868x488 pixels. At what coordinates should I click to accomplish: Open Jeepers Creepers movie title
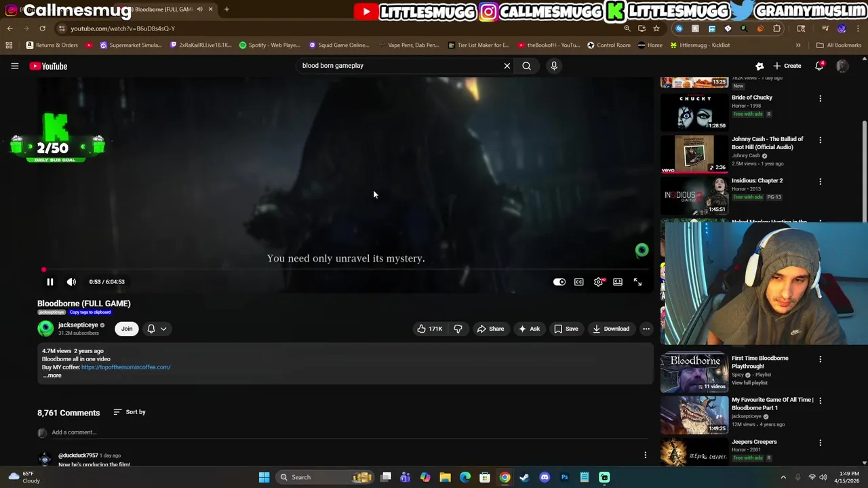coord(754,442)
